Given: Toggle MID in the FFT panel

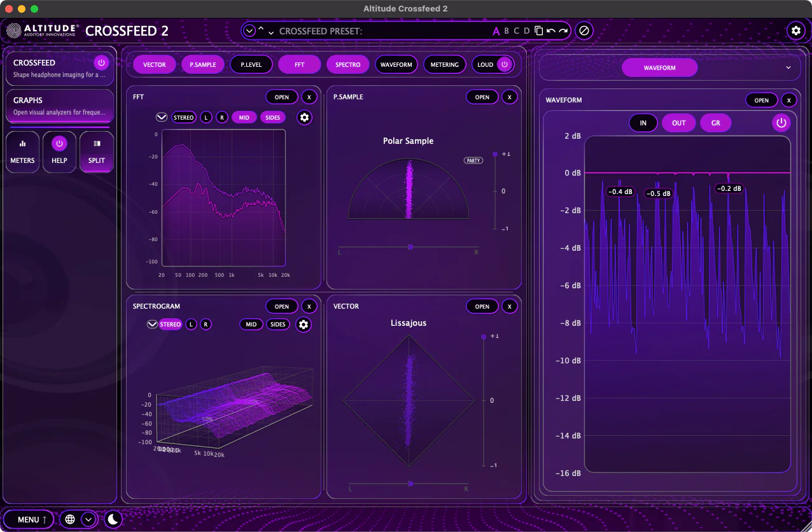Looking at the screenshot, I should click(244, 118).
